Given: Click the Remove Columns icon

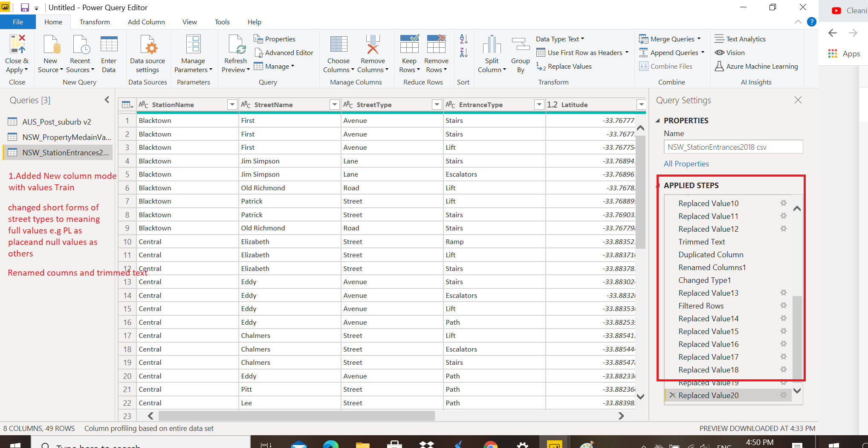Looking at the screenshot, I should pos(373,44).
